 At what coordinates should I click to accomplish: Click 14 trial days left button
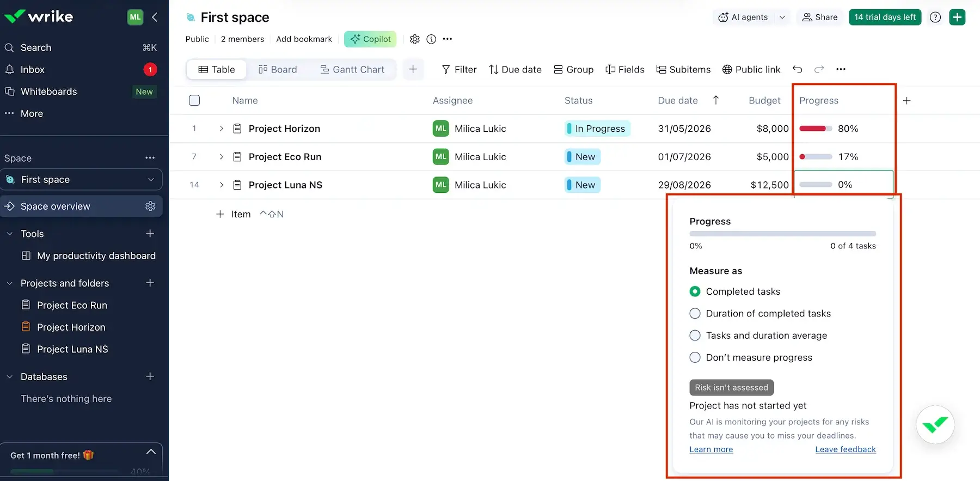click(x=885, y=17)
